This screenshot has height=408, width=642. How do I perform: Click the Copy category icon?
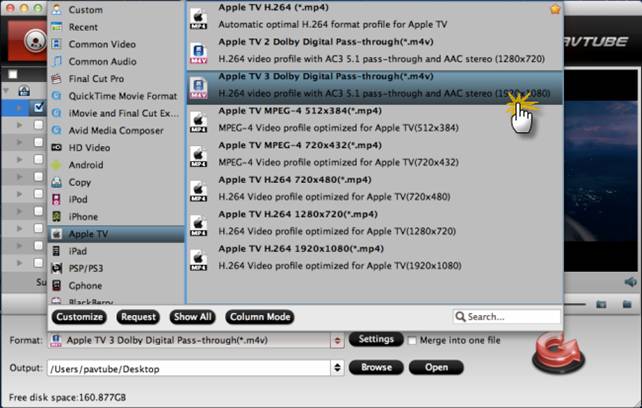pos(57,182)
